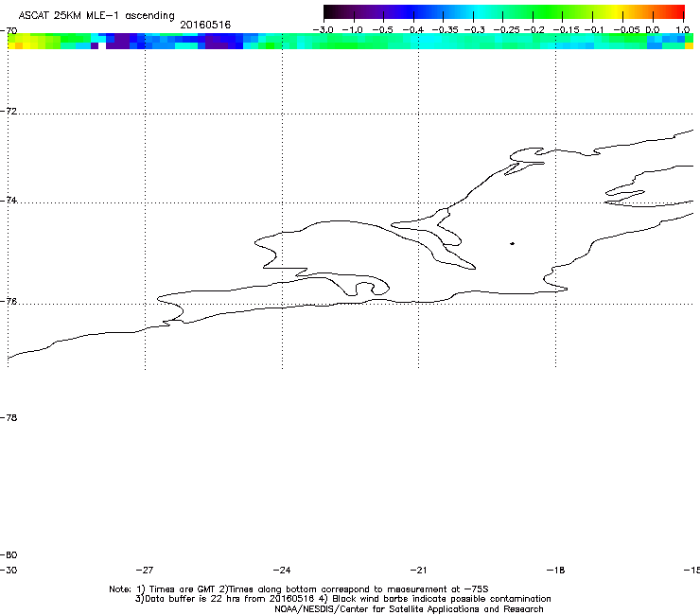Click the -78 latitude axis label

click(x=9, y=417)
